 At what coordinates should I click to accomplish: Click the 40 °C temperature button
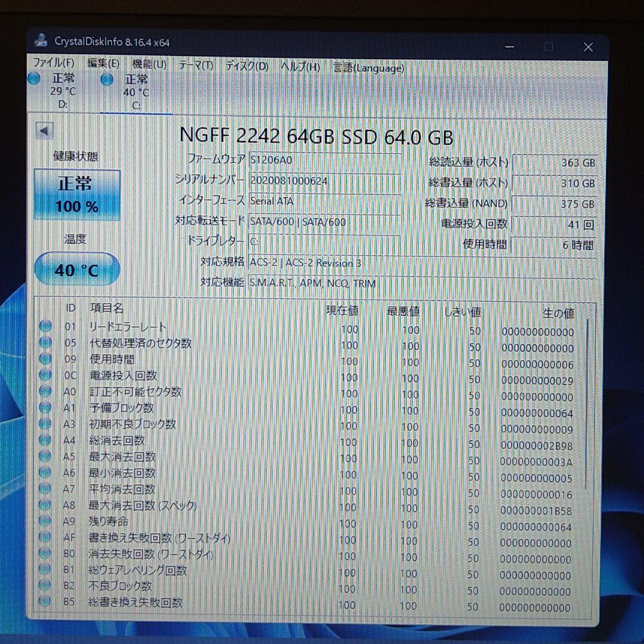(77, 270)
